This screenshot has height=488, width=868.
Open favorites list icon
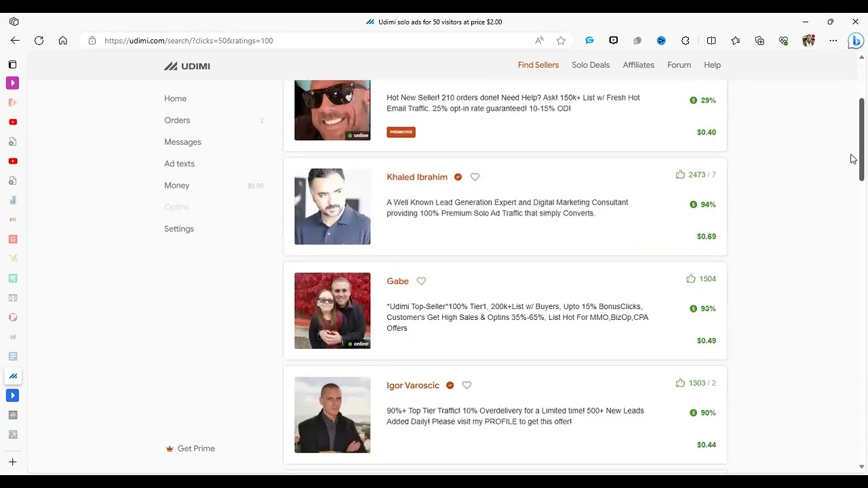tap(736, 41)
